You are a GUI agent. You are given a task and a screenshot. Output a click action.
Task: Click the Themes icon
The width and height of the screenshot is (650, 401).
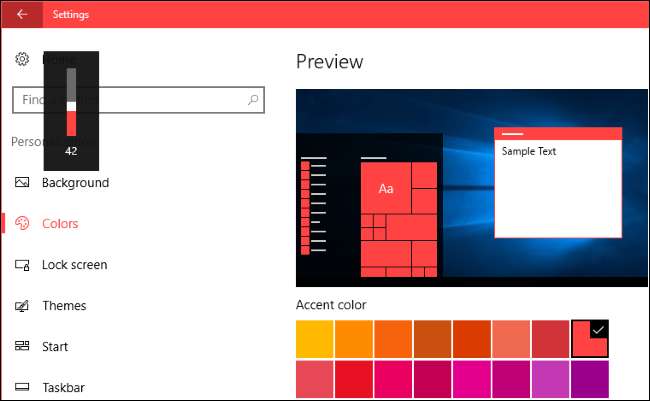click(x=22, y=306)
